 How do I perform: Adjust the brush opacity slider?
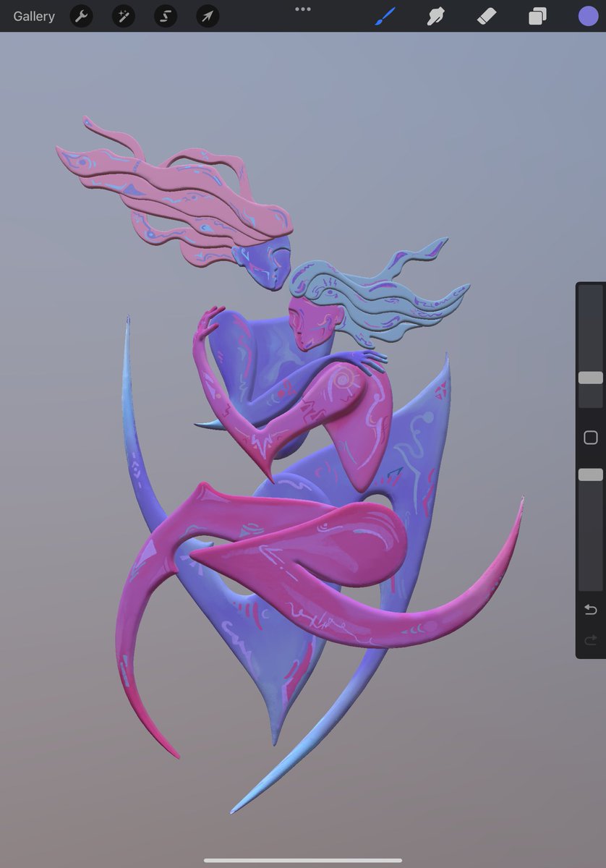590,474
